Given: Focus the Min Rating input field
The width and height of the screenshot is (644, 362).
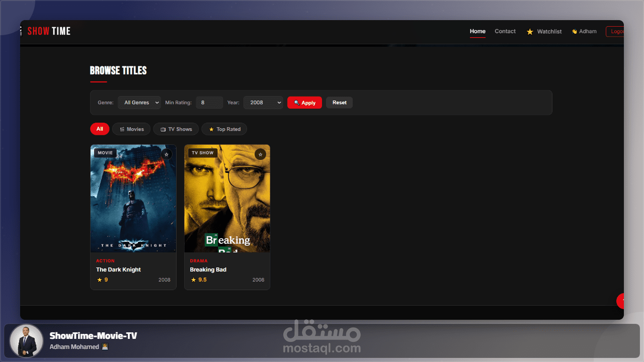Looking at the screenshot, I should coord(209,103).
